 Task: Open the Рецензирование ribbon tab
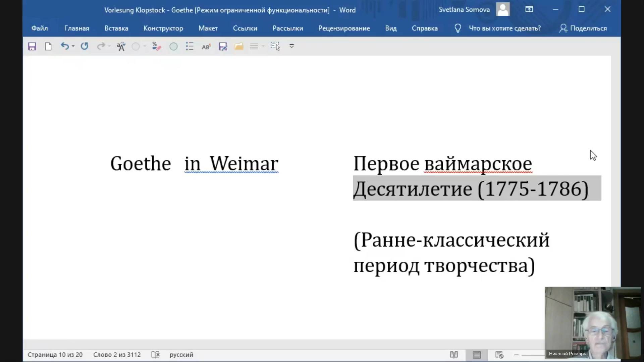click(x=344, y=28)
